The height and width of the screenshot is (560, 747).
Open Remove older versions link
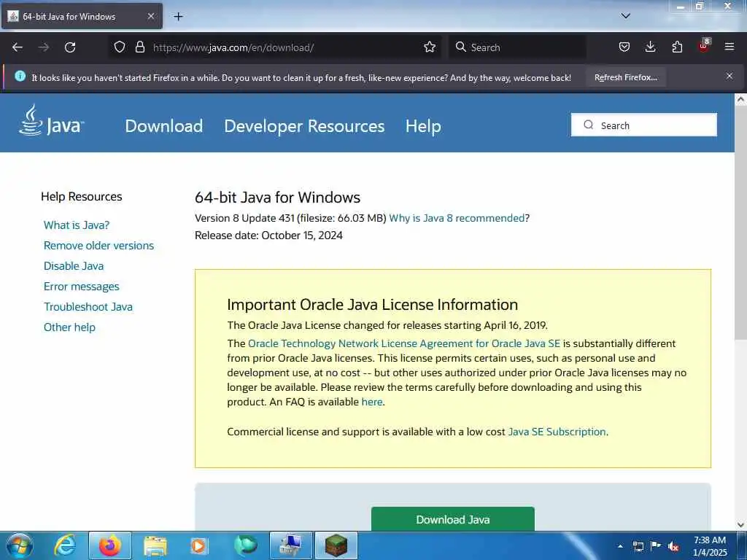click(98, 246)
